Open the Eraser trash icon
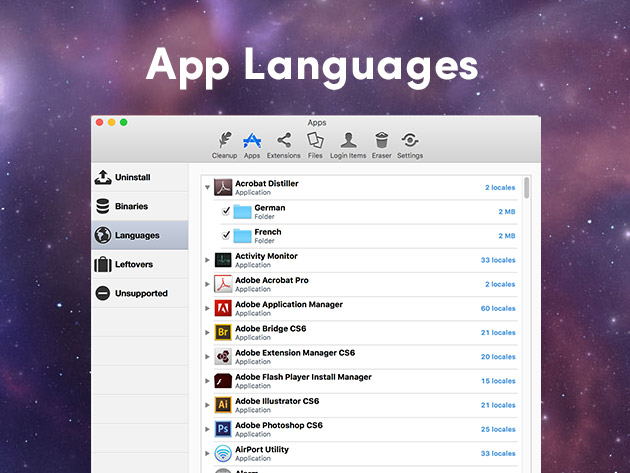Screen dimensions: 630x473 (382, 140)
